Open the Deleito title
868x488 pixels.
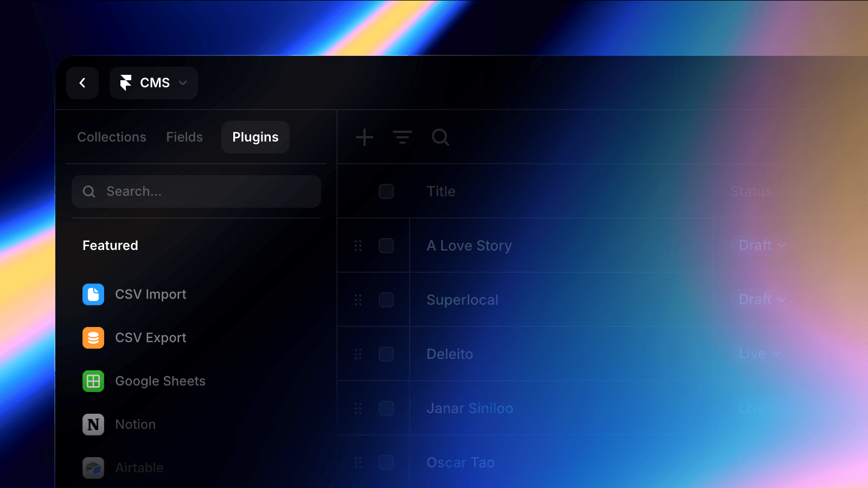click(x=450, y=354)
